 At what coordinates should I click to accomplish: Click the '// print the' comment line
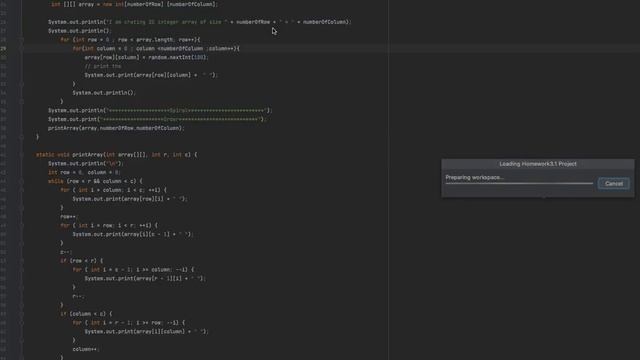coord(103,66)
